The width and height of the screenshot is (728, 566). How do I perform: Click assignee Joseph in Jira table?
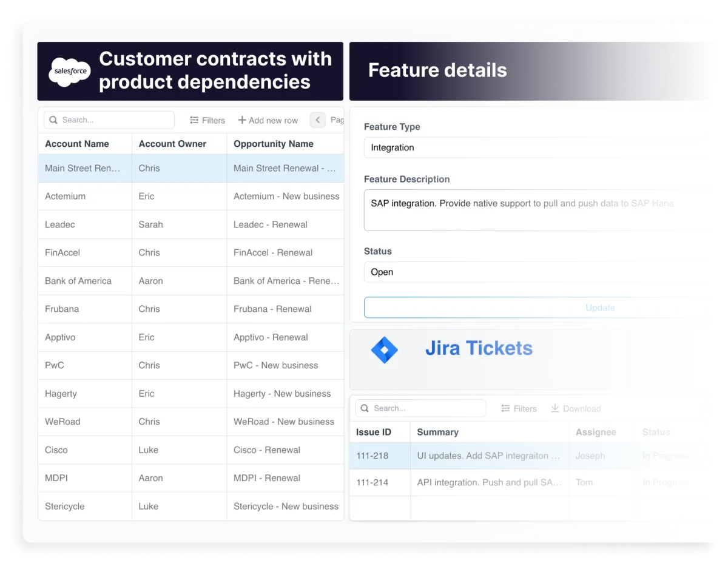point(590,456)
